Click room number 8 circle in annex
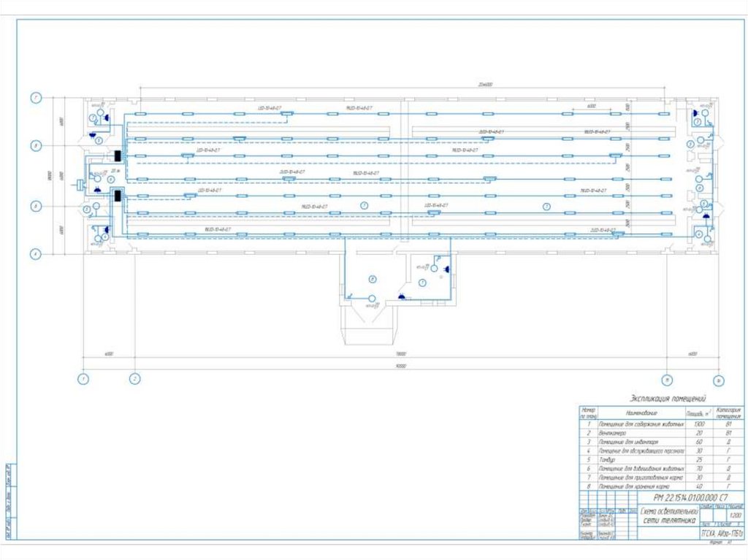 point(373,279)
